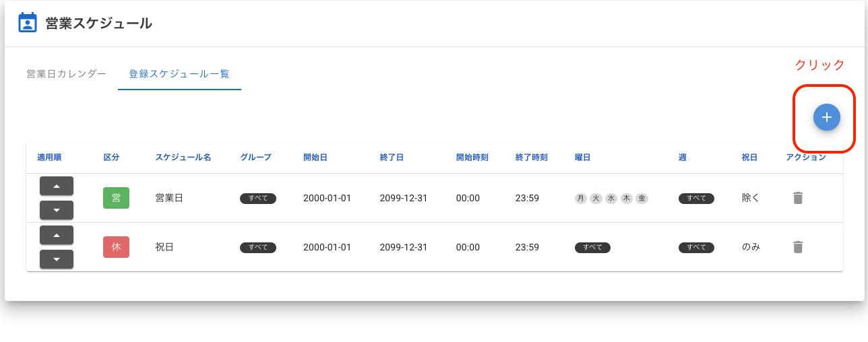Click the すべて group chip in 営業日 row
Screen dimensions: 868x342
(258, 199)
